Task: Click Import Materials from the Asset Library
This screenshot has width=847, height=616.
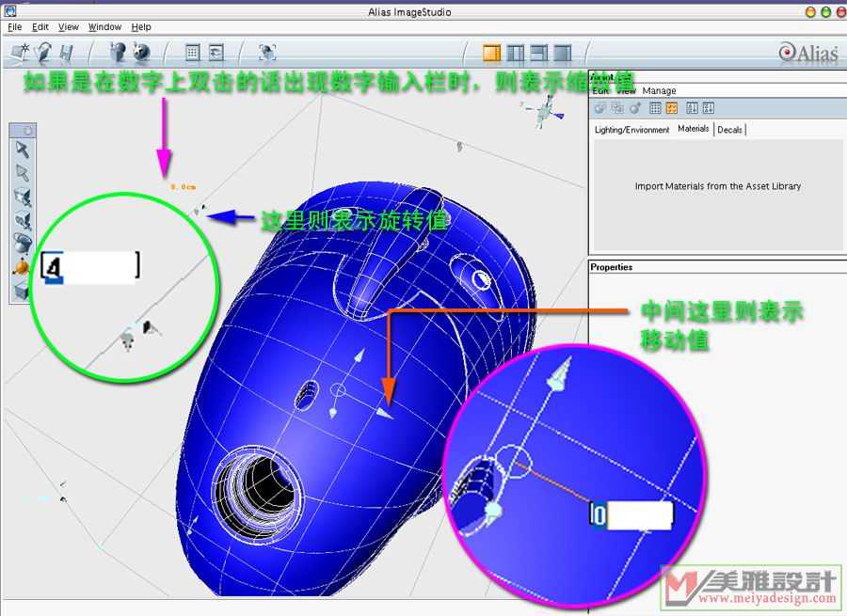Action: tap(717, 186)
